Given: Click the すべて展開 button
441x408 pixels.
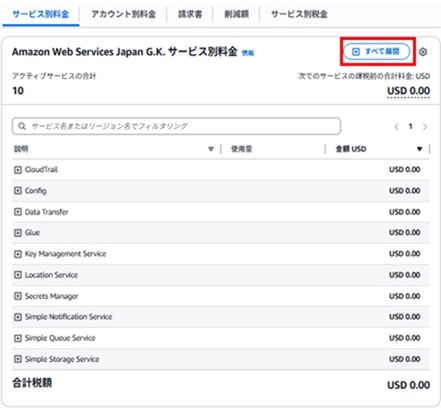Looking at the screenshot, I should click(377, 52).
